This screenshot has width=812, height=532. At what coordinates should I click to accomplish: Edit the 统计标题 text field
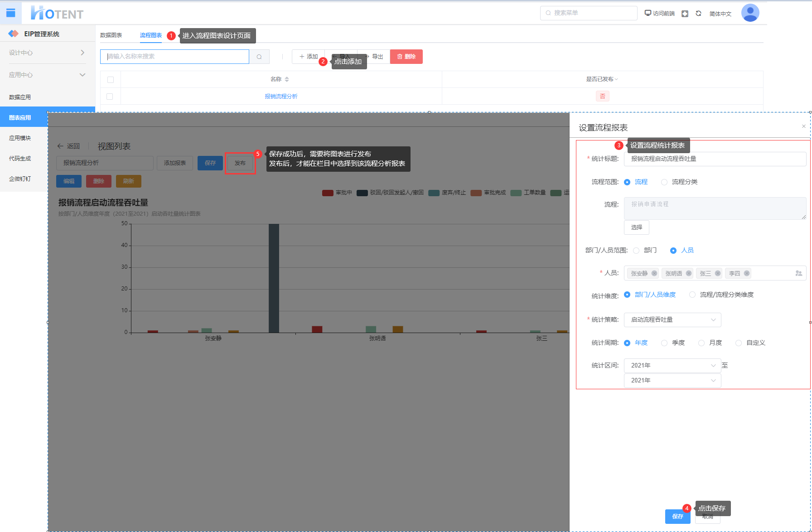point(715,159)
